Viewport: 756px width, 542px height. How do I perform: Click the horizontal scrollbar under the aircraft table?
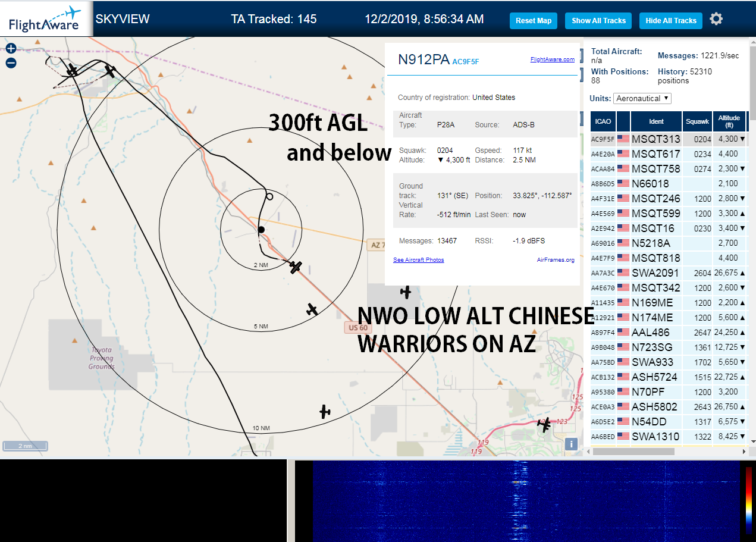pyautogui.click(x=633, y=451)
